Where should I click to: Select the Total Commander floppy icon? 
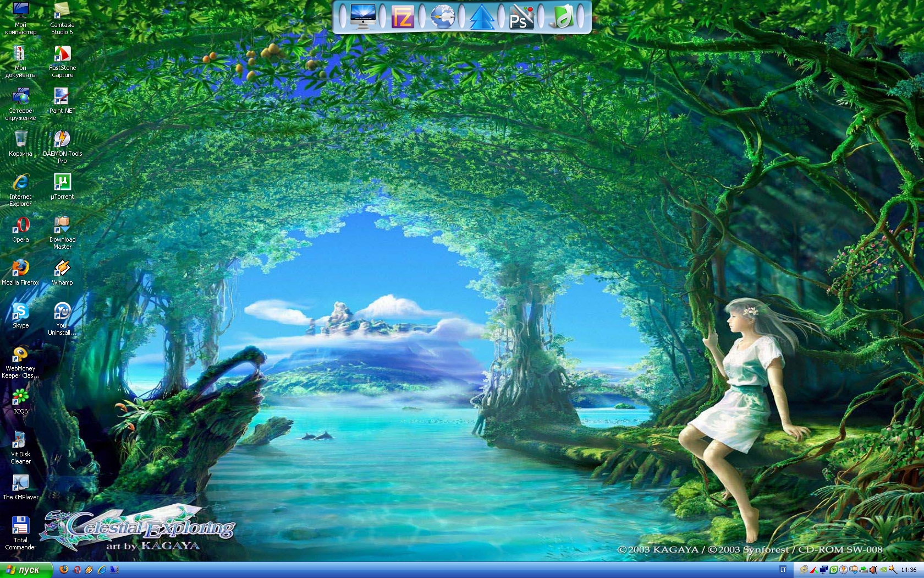[20, 533]
